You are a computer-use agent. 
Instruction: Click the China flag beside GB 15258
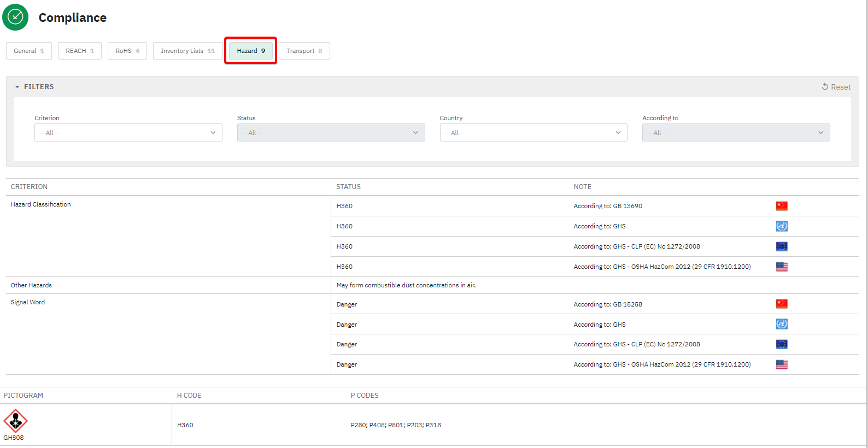pyautogui.click(x=782, y=304)
